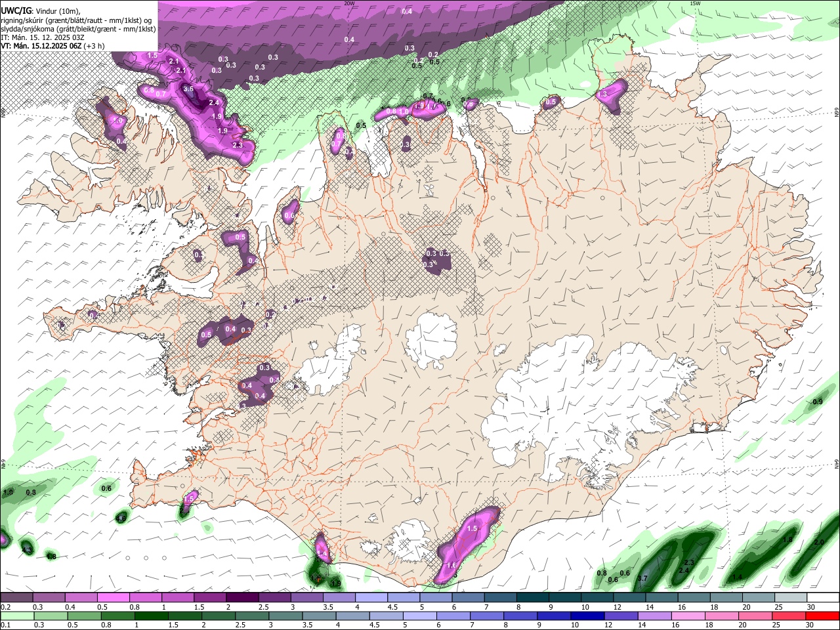Click the bright red 30 swatch in rain scale

[823, 616]
